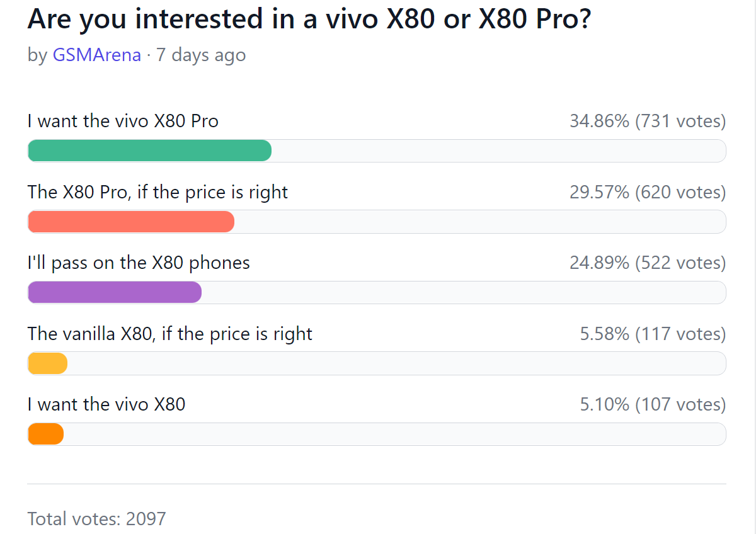Click the poll title about vivo X80
Viewport: 756px width, 534px height.
coord(309,20)
